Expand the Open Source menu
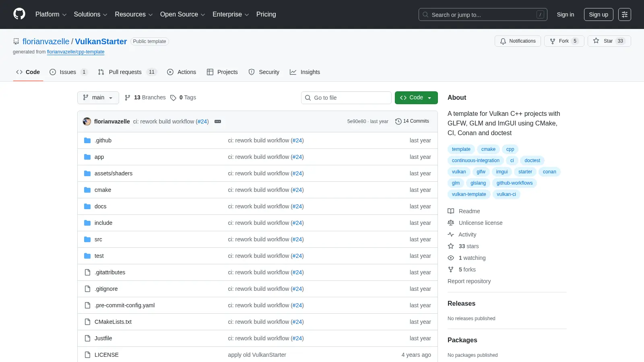This screenshot has width=644, height=362. coord(183,14)
